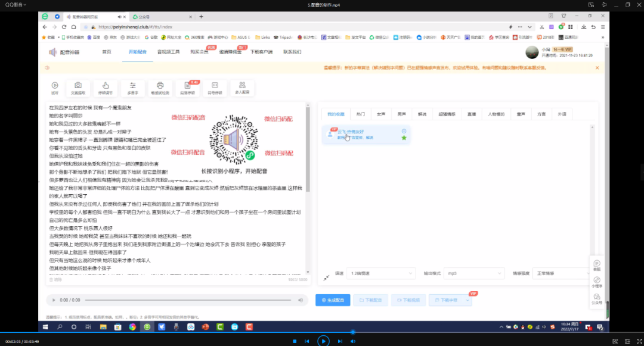Select the 开始配音 menu item
644x346 pixels.
tap(138, 52)
